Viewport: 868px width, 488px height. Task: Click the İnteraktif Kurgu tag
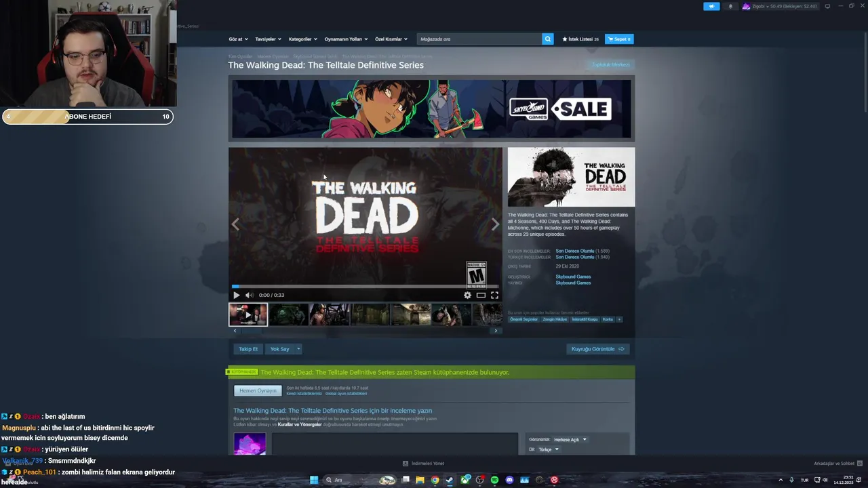point(585,319)
